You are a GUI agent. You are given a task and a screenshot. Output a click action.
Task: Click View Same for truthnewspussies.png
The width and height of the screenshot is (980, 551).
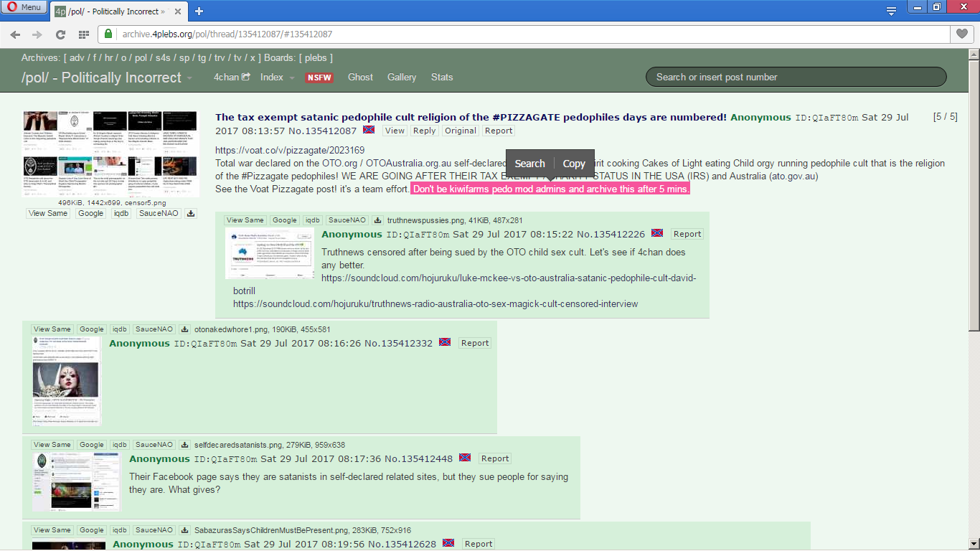[245, 220]
